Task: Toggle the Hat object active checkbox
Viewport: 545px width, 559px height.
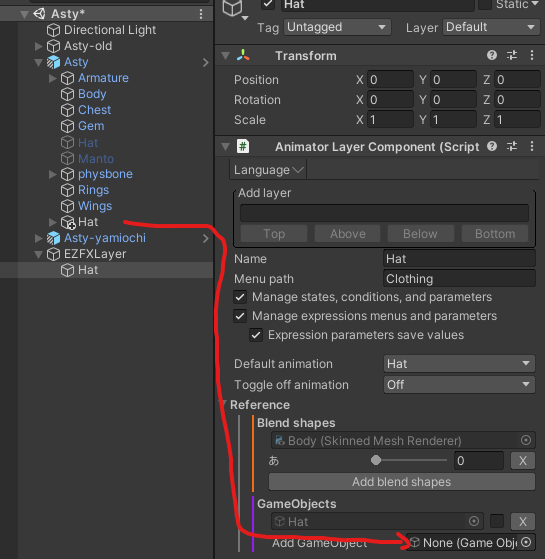Action: (x=268, y=4)
